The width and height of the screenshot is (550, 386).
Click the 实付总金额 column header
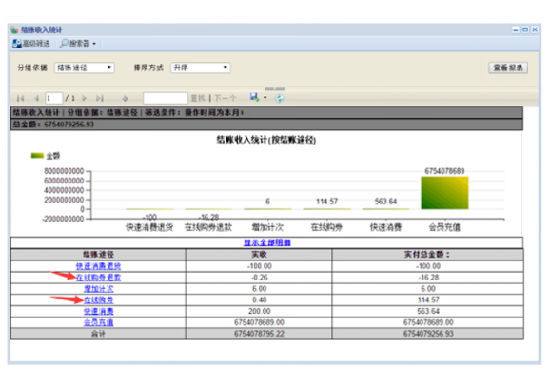click(427, 255)
